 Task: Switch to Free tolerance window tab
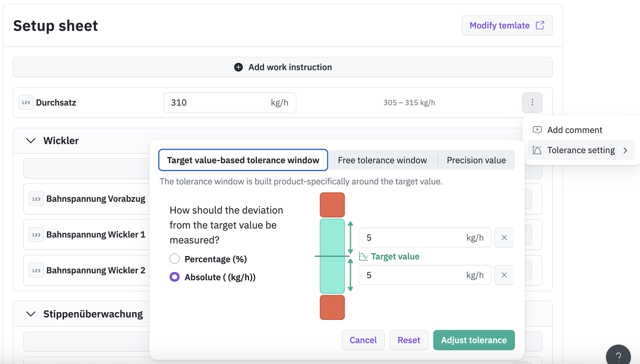tap(382, 160)
